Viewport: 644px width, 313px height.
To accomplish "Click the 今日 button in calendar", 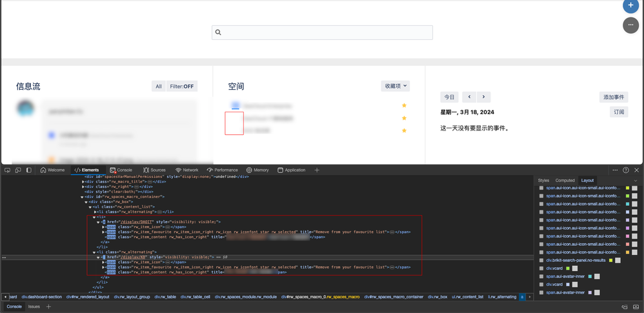I will coord(449,97).
